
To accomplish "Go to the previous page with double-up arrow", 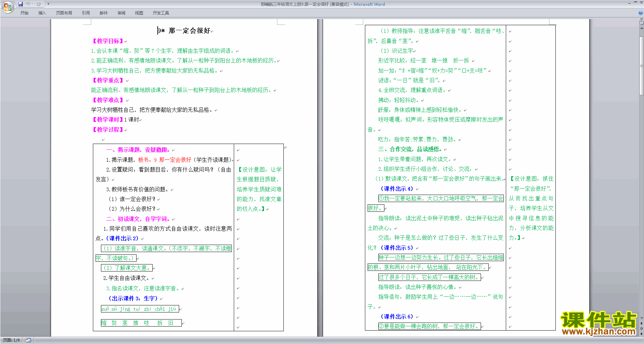I will [x=642, y=323].
